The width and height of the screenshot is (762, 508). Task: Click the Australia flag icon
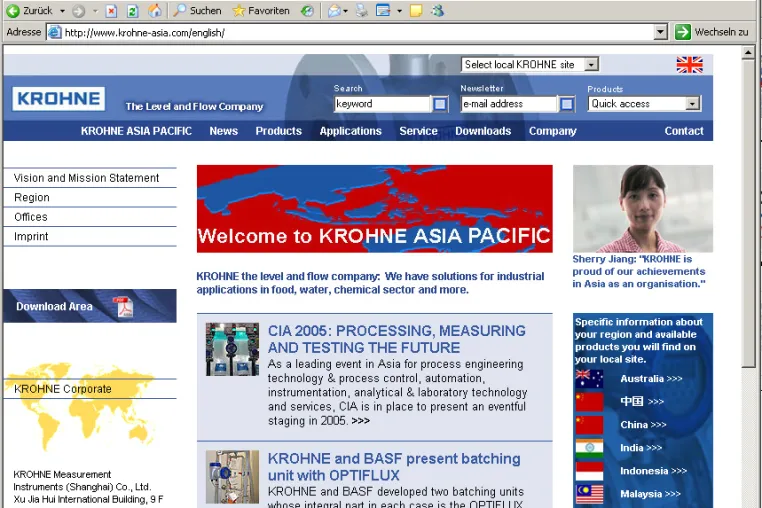(x=589, y=379)
